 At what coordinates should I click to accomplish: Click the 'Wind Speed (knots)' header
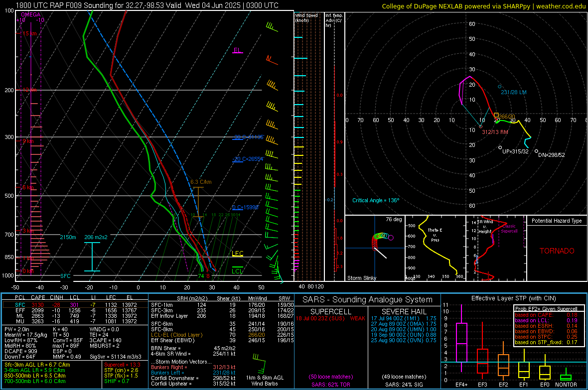point(306,17)
